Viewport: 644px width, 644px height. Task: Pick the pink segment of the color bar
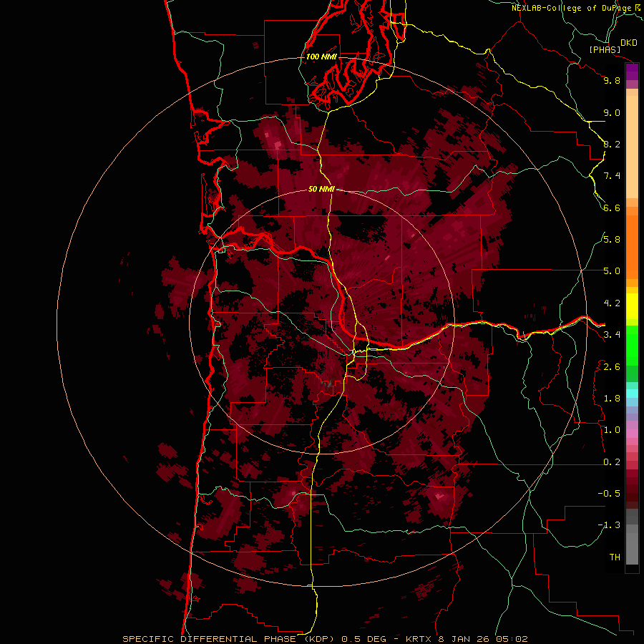[632, 434]
